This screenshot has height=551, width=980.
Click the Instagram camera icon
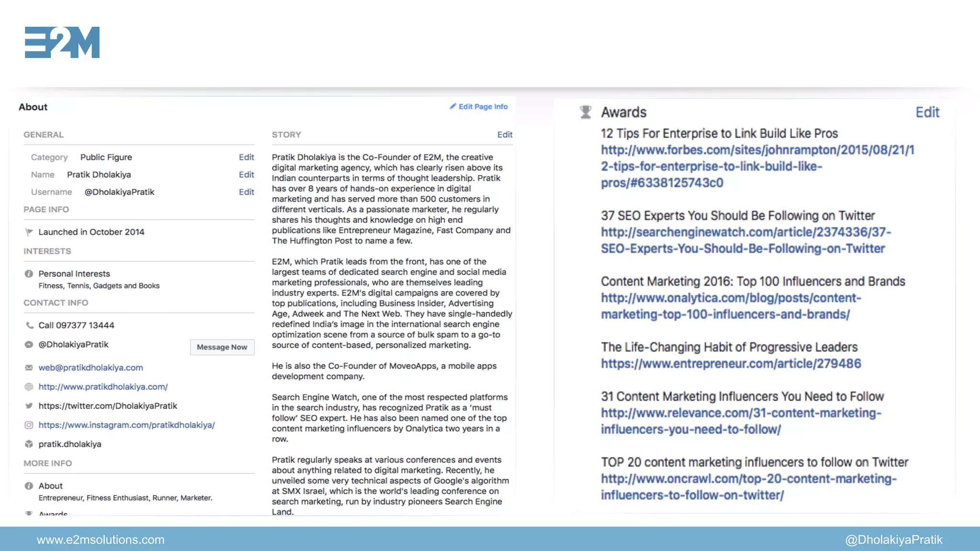point(29,425)
